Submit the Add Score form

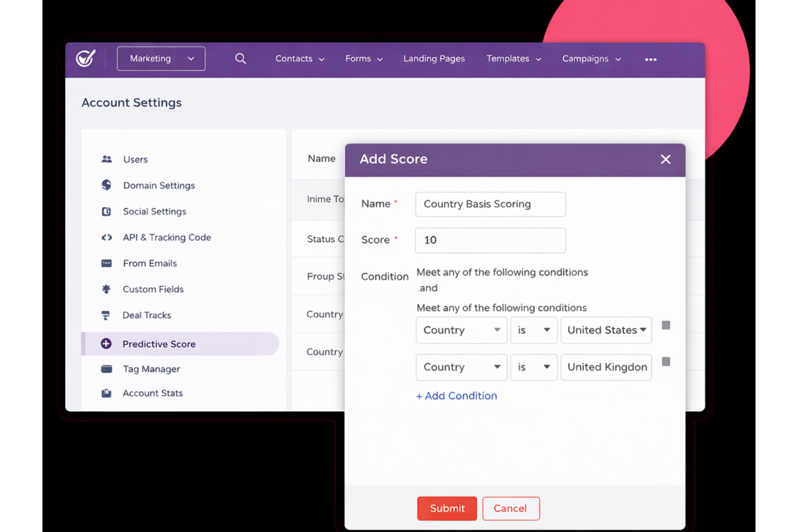pos(446,508)
